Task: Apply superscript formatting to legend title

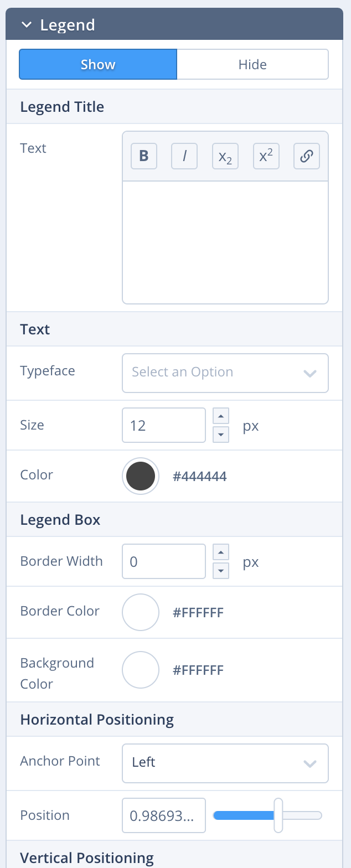Action: (266, 156)
